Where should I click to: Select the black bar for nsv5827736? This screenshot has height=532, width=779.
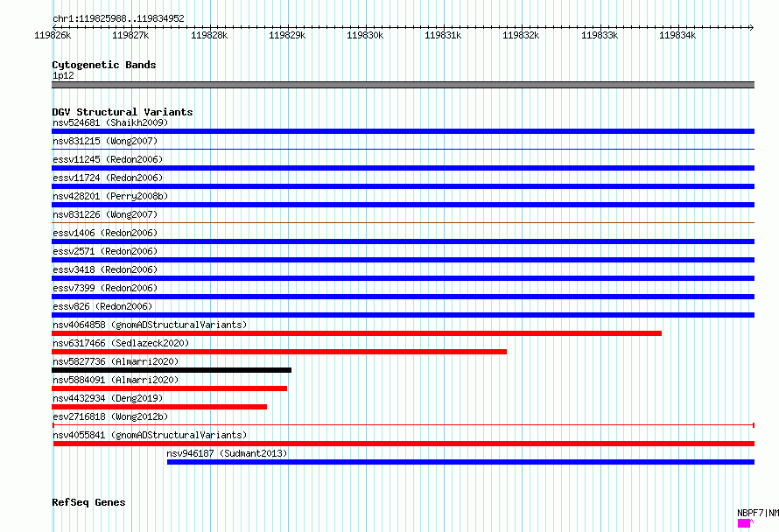[x=172, y=370]
